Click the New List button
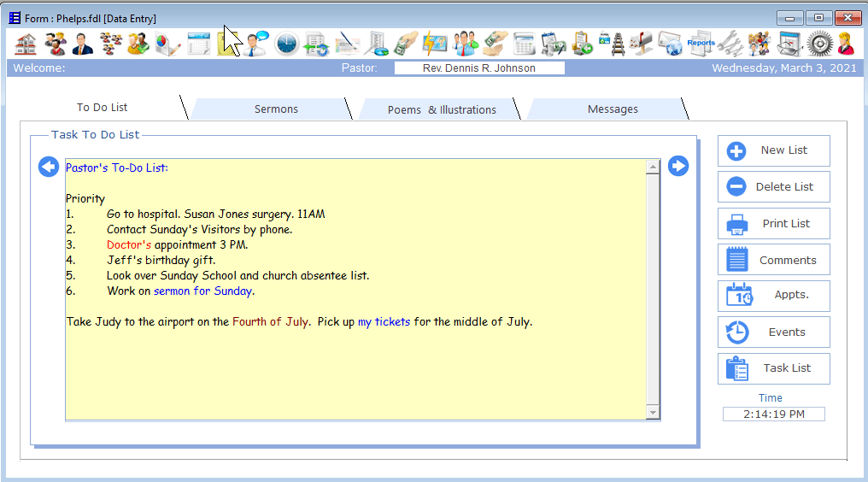The image size is (868, 482). coord(774,150)
